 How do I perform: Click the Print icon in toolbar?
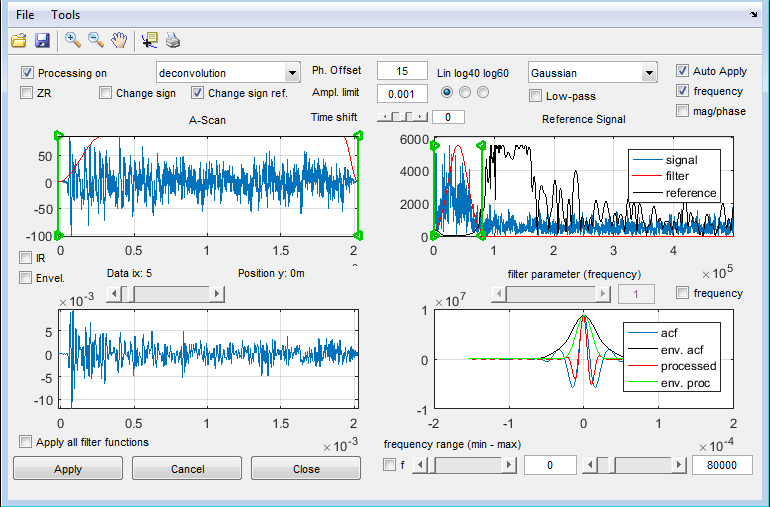coord(173,40)
